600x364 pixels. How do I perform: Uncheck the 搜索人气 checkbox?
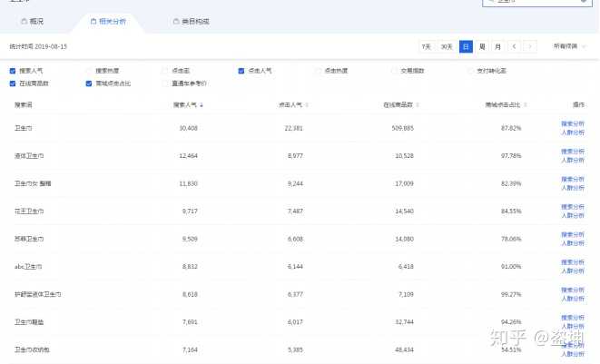(x=13, y=70)
